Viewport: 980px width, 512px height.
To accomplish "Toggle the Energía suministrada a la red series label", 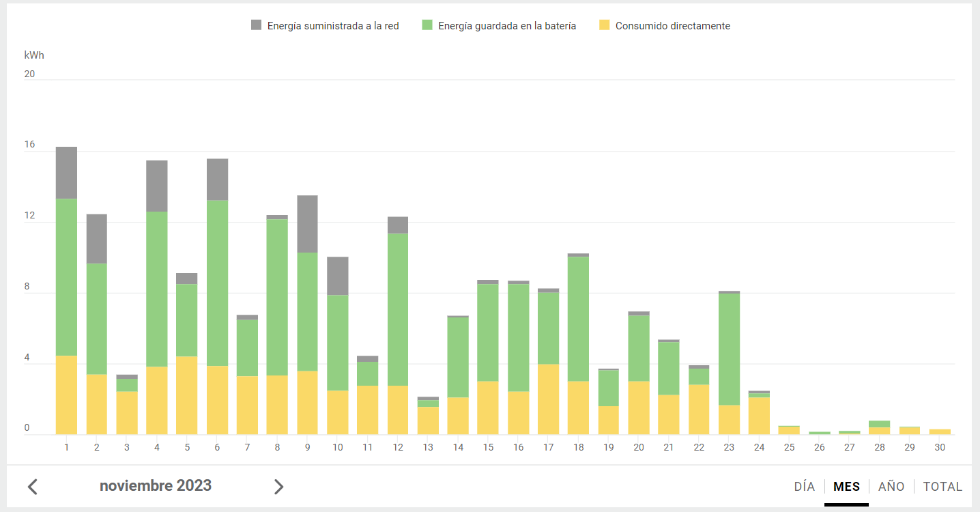I will click(x=333, y=26).
